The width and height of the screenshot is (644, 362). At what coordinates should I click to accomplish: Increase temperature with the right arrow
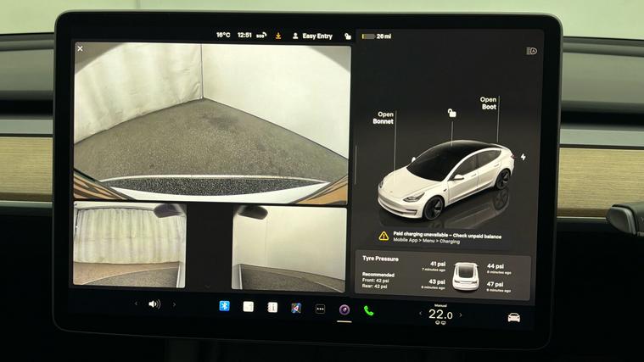tap(461, 315)
